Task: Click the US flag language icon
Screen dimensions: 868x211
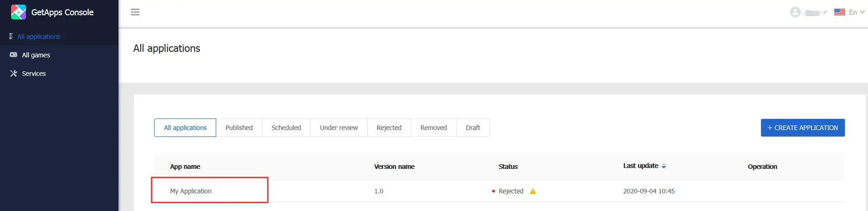Action: [839, 12]
